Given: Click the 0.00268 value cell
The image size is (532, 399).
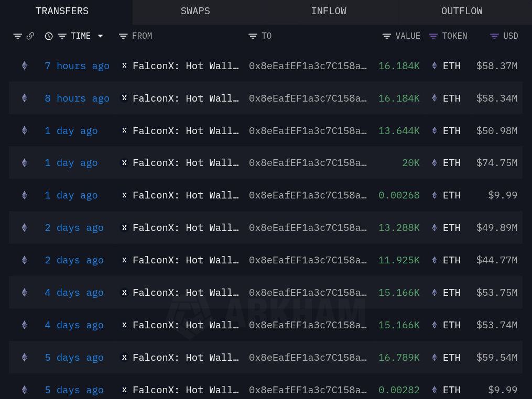Looking at the screenshot, I should 399,195.
